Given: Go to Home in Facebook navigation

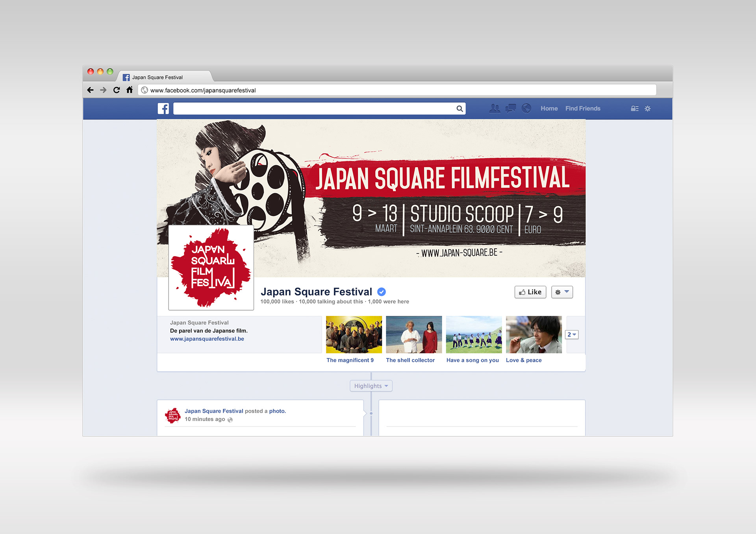Looking at the screenshot, I should coord(549,109).
